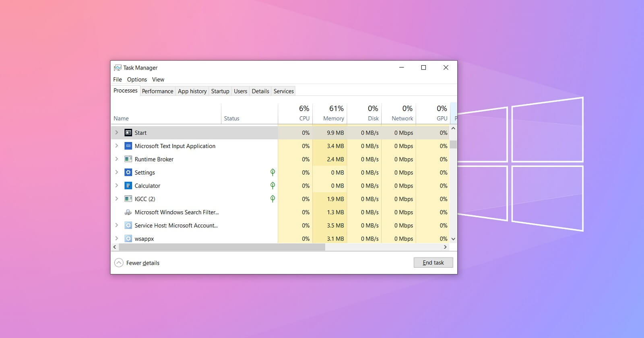The height and width of the screenshot is (338, 644).
Task: Switch to the App history tab
Action: (192, 91)
